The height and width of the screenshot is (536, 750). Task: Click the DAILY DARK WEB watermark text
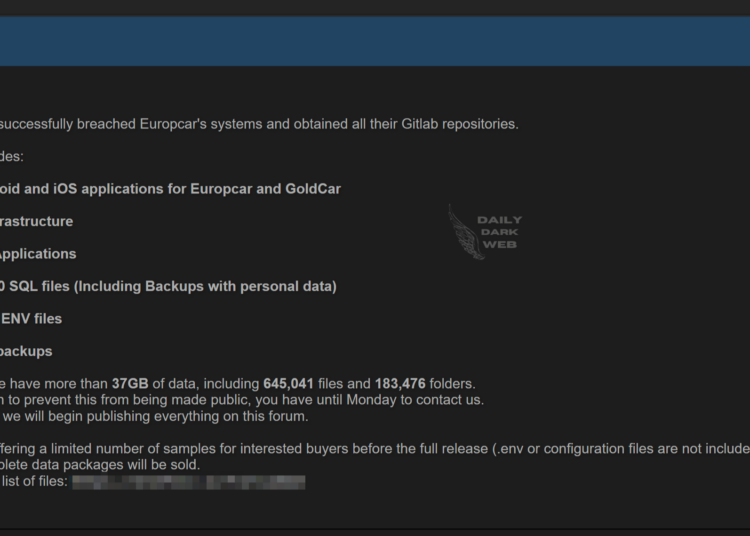point(499,232)
